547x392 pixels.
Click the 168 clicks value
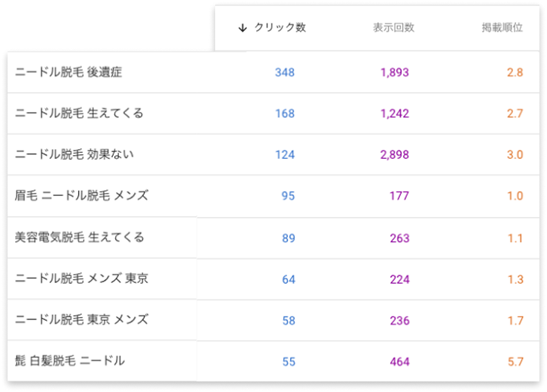coord(285,114)
